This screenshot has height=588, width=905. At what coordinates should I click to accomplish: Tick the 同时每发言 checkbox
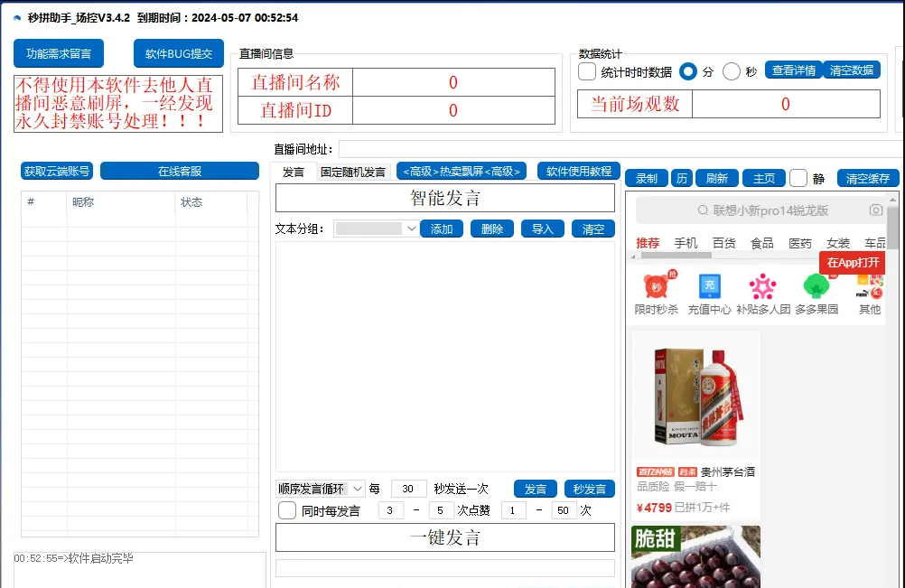coord(287,510)
